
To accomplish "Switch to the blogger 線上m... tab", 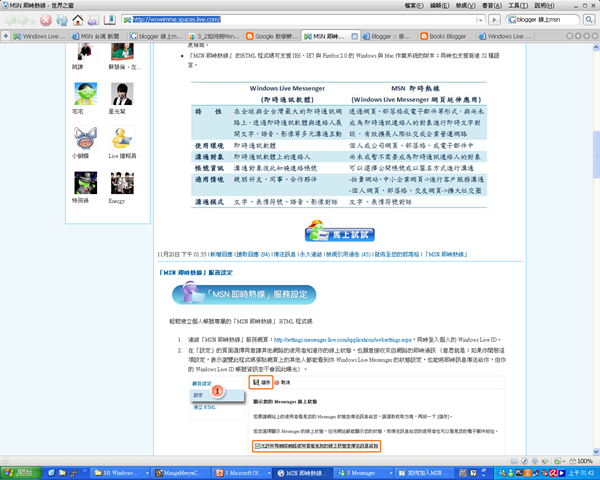I will pos(156,36).
